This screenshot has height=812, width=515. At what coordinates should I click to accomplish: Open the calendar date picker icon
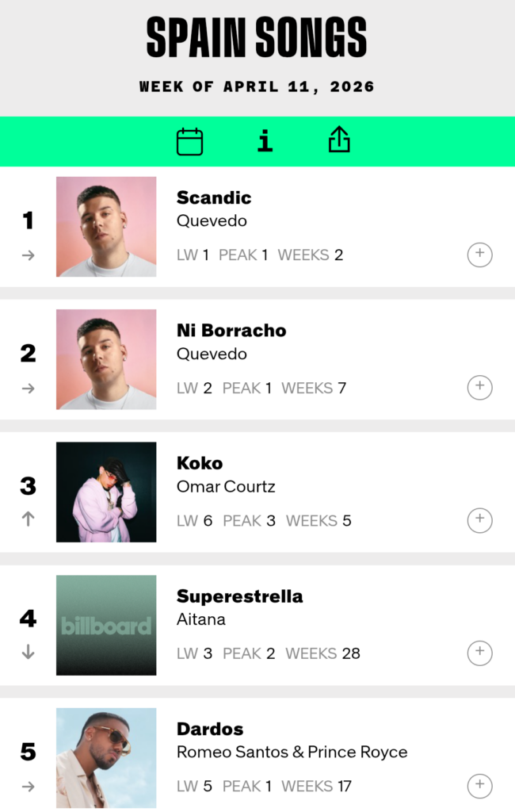pyautogui.click(x=189, y=142)
